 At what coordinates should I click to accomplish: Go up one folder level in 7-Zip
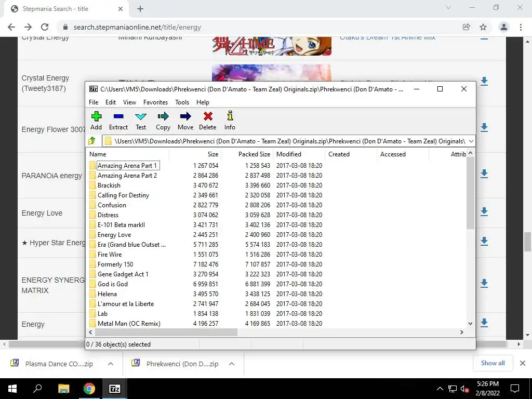pos(92,141)
